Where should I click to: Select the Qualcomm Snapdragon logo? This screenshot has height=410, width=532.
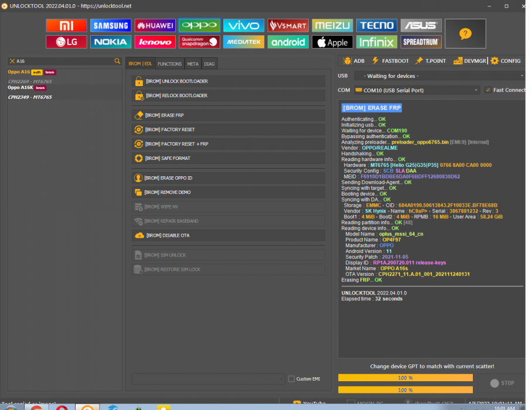[x=199, y=42]
